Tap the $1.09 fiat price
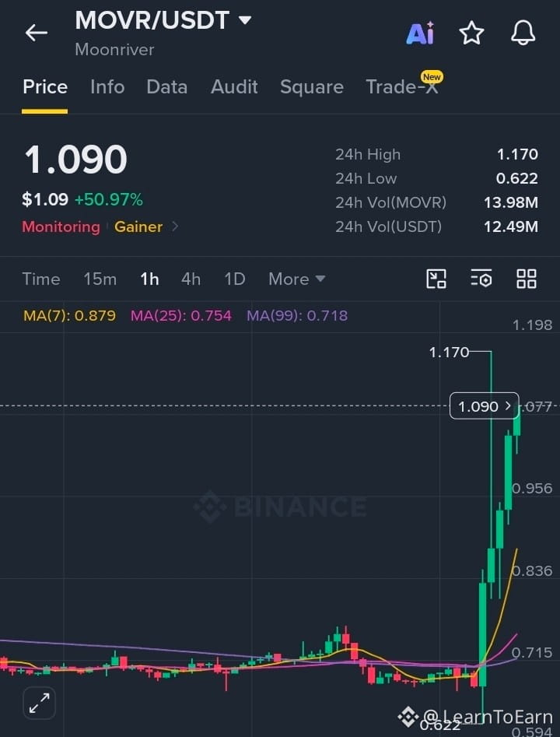Viewport: 560px width, 737px height. click(x=45, y=200)
